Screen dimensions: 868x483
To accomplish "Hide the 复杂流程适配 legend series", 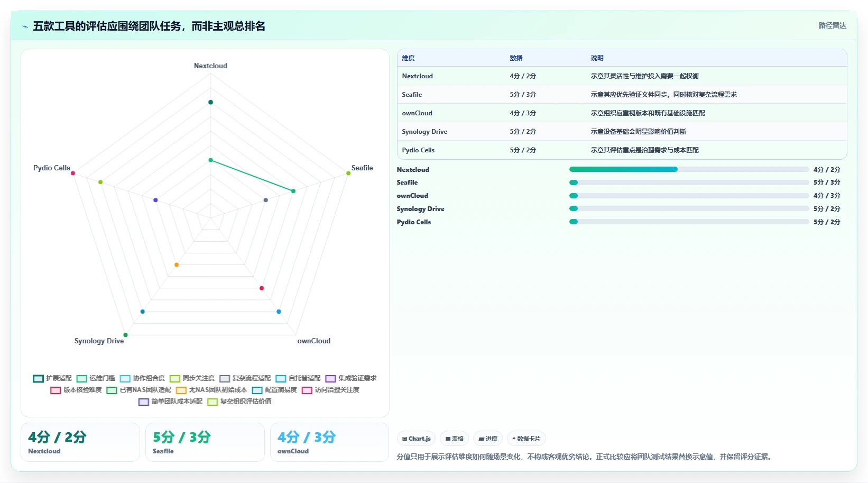I will pyautogui.click(x=245, y=378).
